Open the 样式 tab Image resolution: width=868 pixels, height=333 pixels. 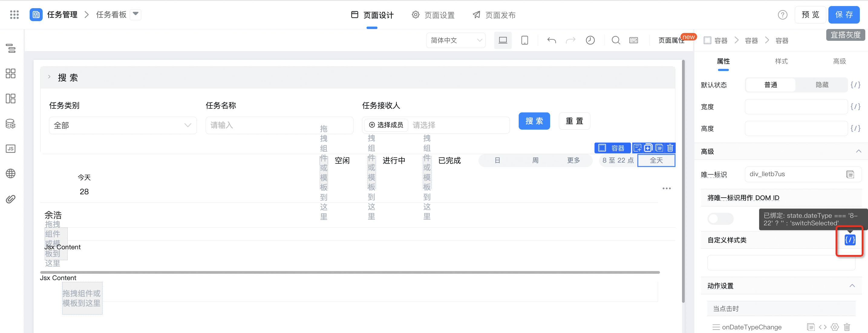pos(781,61)
